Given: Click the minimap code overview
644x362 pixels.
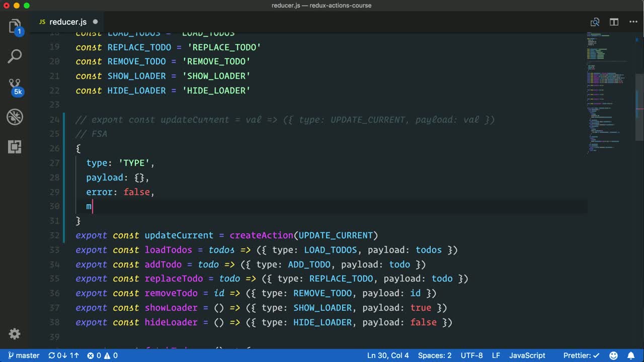Looking at the screenshot, I should point(609,90).
